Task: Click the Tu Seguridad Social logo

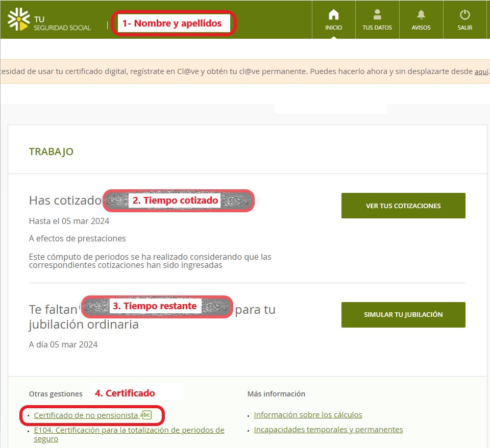Action: pos(49,19)
